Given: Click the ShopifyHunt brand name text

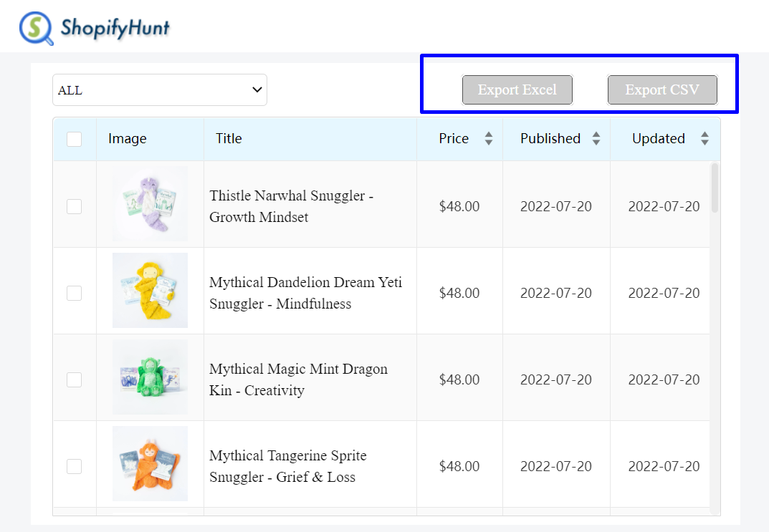Looking at the screenshot, I should click(x=115, y=28).
